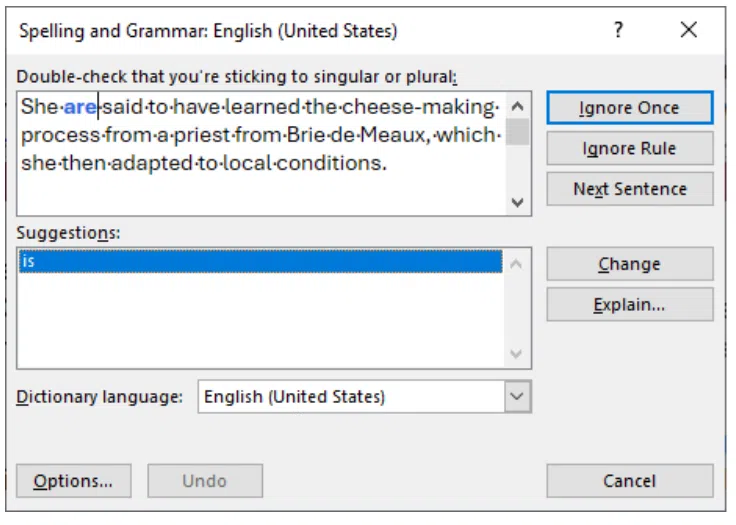Click the highlighted word 'are'

coord(80,107)
